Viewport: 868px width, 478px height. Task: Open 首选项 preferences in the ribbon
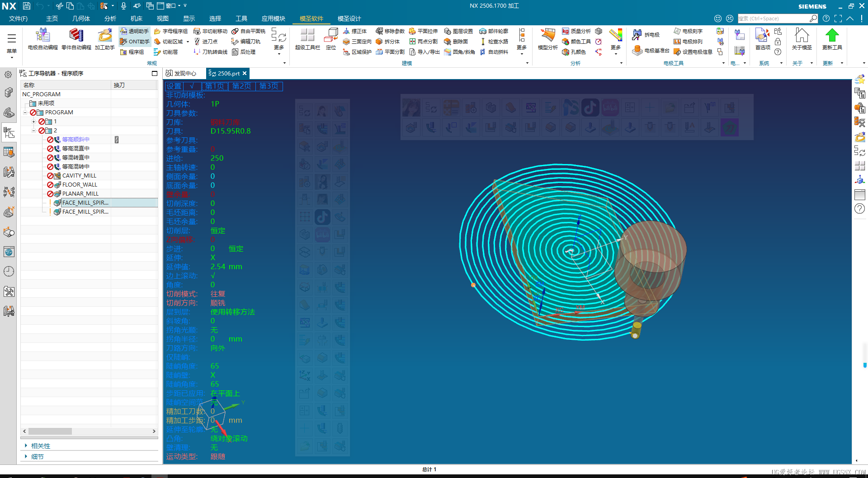click(x=763, y=36)
